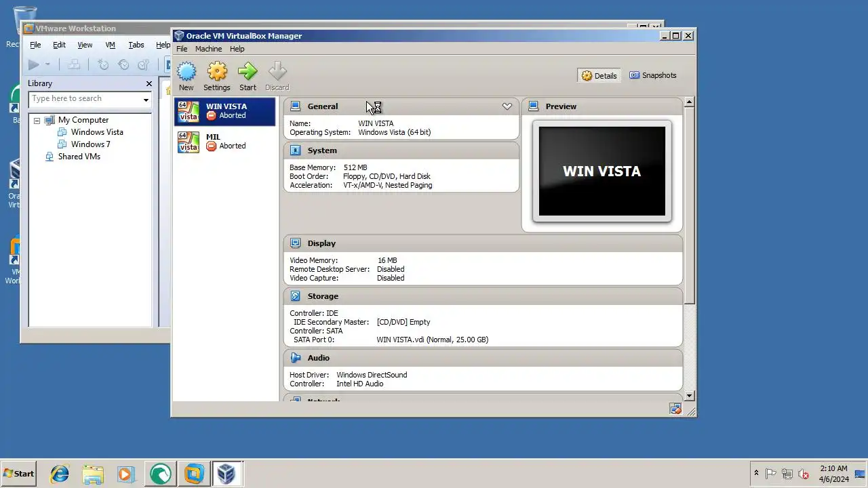
Task: Click the green bird taskbar application icon
Action: [160, 474]
